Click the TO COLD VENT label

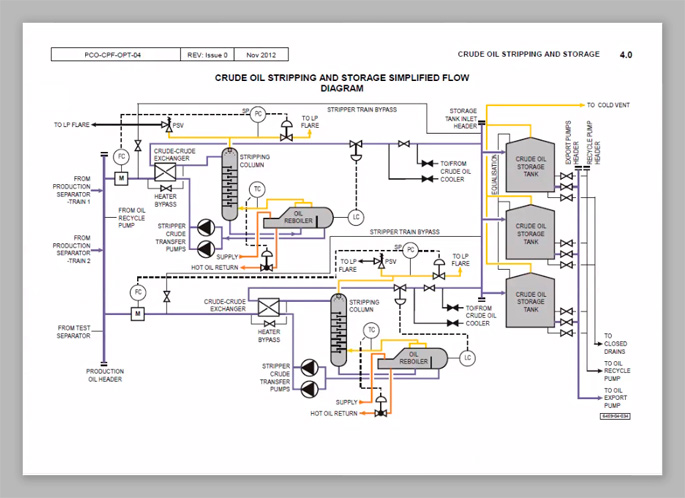[609, 104]
